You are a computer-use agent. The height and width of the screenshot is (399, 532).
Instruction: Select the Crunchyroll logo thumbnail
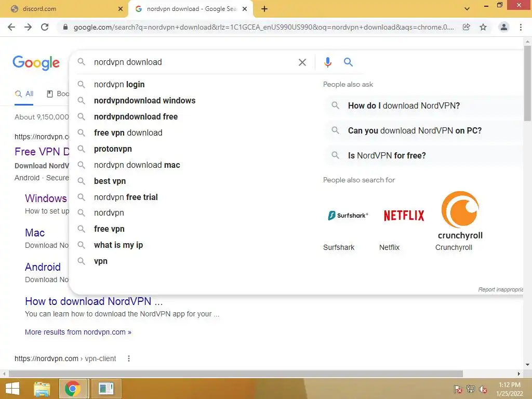(460, 215)
